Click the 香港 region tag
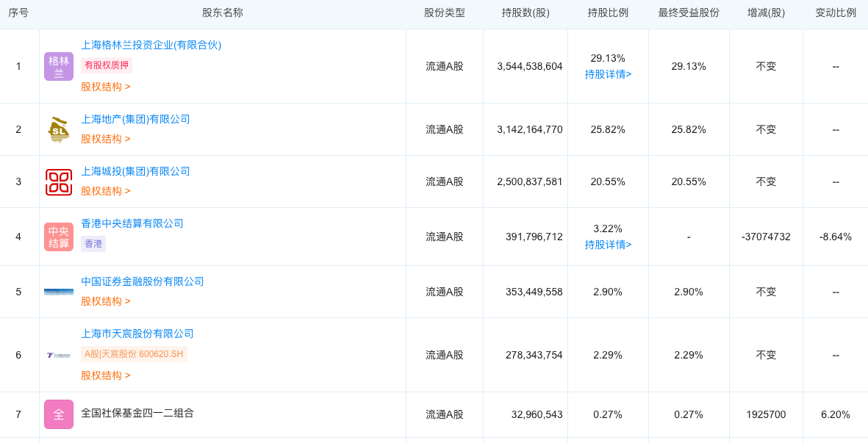The width and height of the screenshot is (868, 443). (x=93, y=244)
